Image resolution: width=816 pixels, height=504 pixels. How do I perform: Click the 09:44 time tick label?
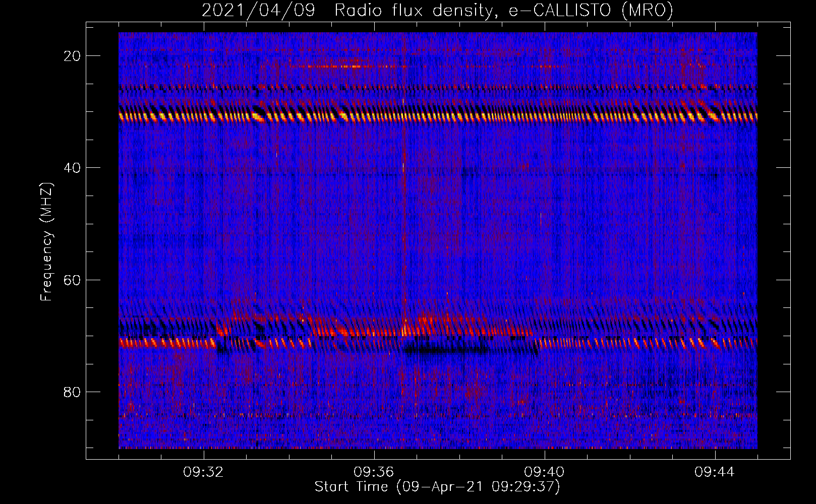click(715, 472)
